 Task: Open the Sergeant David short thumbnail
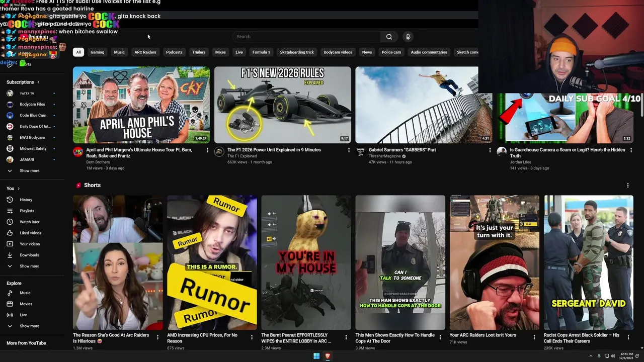click(589, 262)
